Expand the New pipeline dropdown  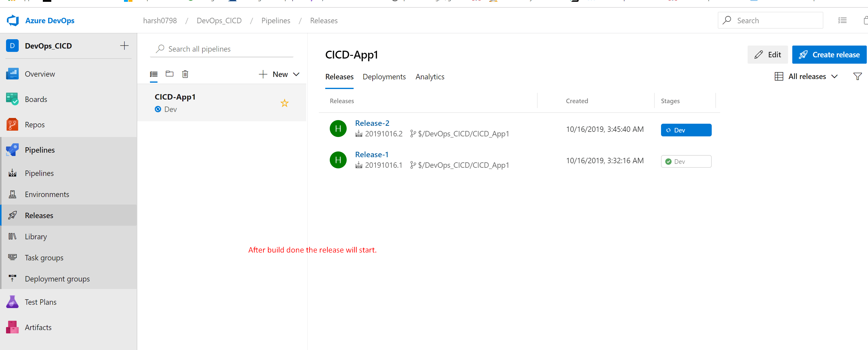[x=279, y=74]
